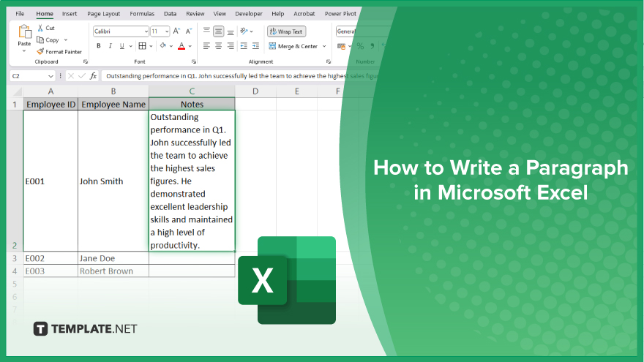Activate the Format Painter brush
644x362 pixels.
pos(59,52)
